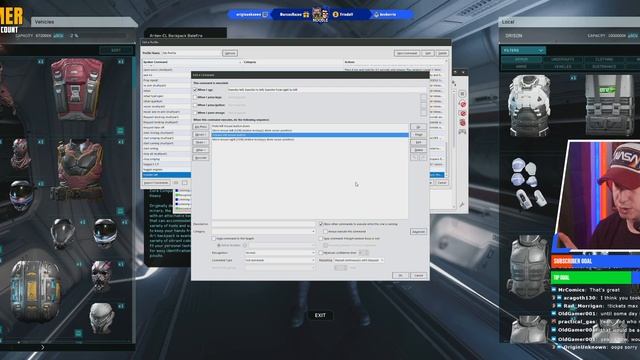640x360 pixels.
Task: Switch to the VEHICLES filter tab
Action: coord(562,66)
